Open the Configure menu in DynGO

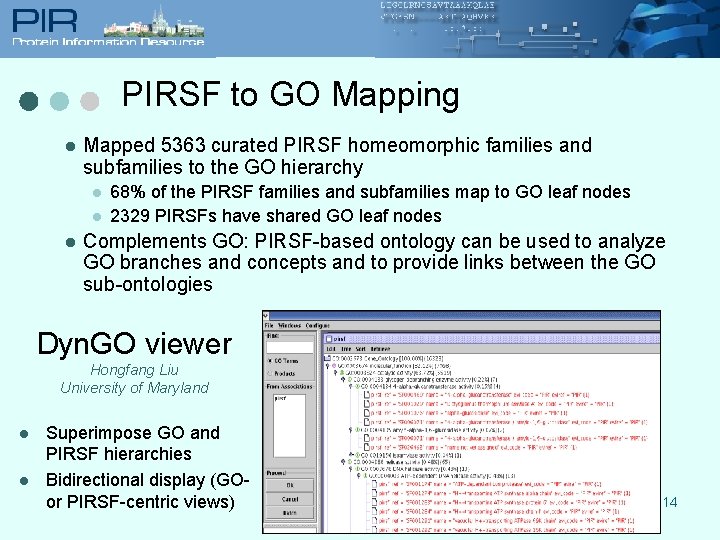pyautogui.click(x=318, y=325)
